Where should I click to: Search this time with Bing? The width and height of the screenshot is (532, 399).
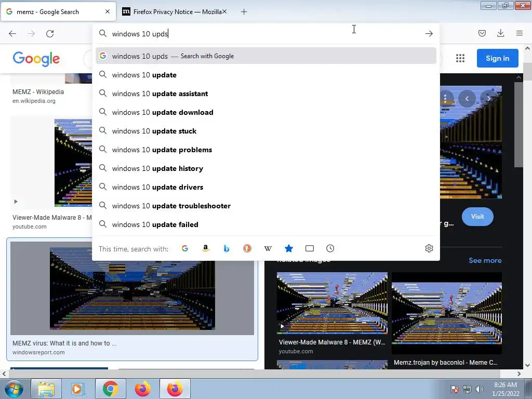(x=227, y=249)
